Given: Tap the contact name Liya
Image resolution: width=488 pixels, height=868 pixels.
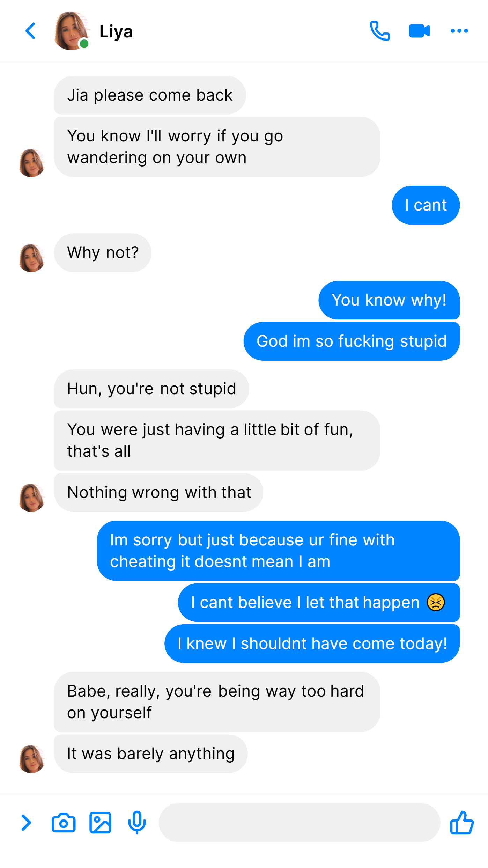Looking at the screenshot, I should (116, 31).
